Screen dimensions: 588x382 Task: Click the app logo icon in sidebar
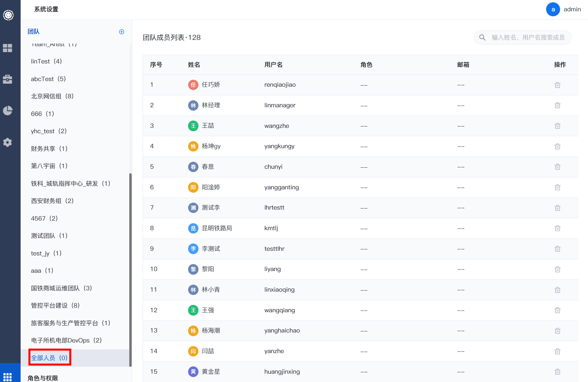(x=8, y=15)
